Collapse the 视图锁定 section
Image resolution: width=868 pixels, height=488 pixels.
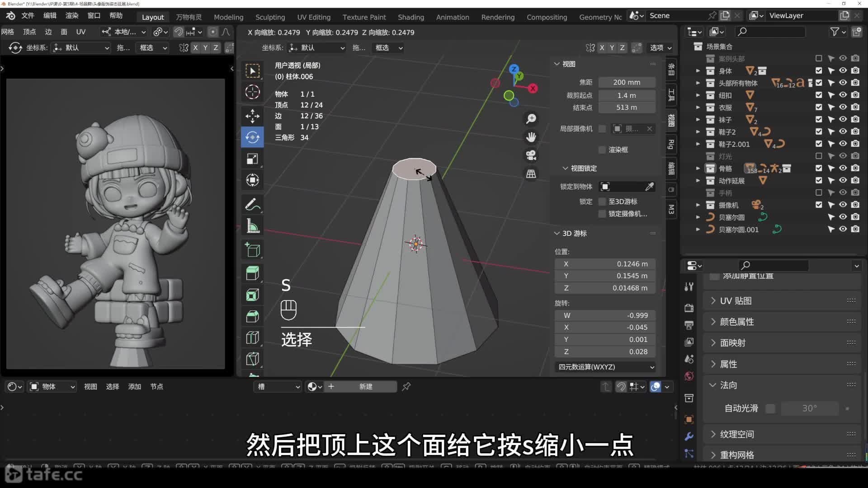point(583,168)
